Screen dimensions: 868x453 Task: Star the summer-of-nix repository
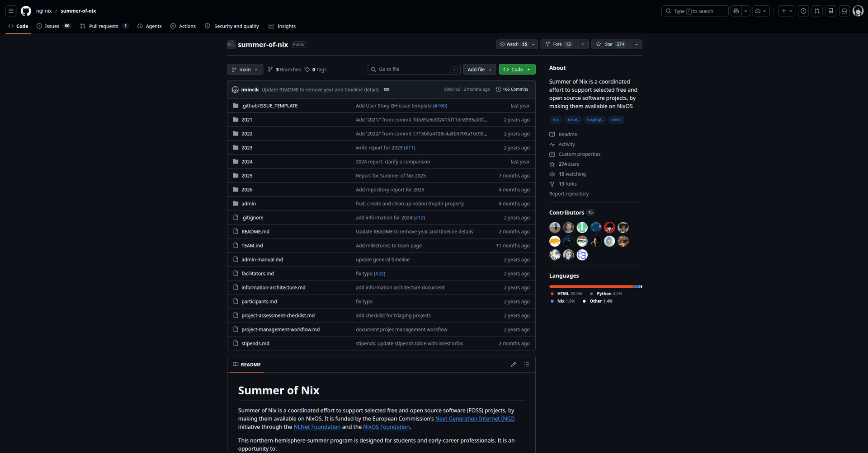tap(611, 44)
